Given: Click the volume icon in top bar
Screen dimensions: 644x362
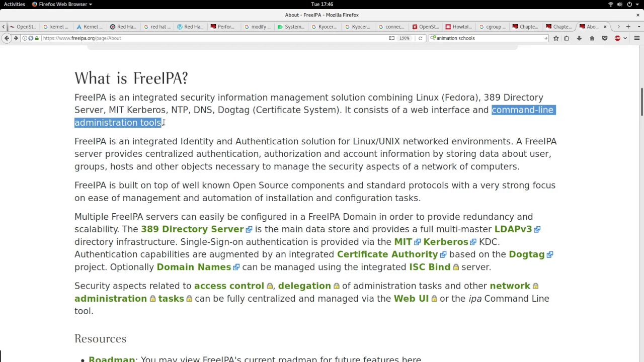Looking at the screenshot, I should coord(620,4).
